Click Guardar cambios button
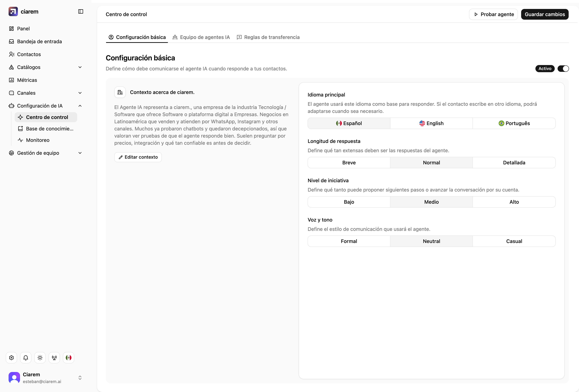579x392 pixels. pos(545,14)
